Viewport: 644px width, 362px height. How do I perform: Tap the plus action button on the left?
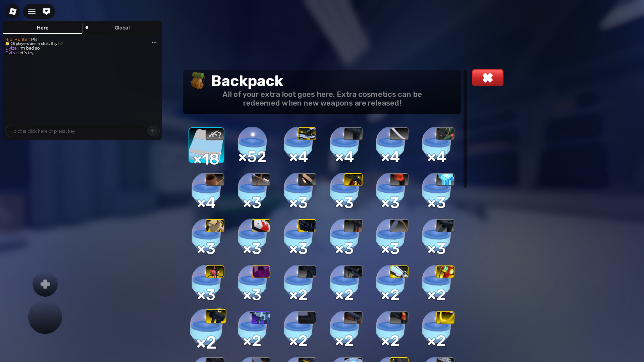(45, 284)
